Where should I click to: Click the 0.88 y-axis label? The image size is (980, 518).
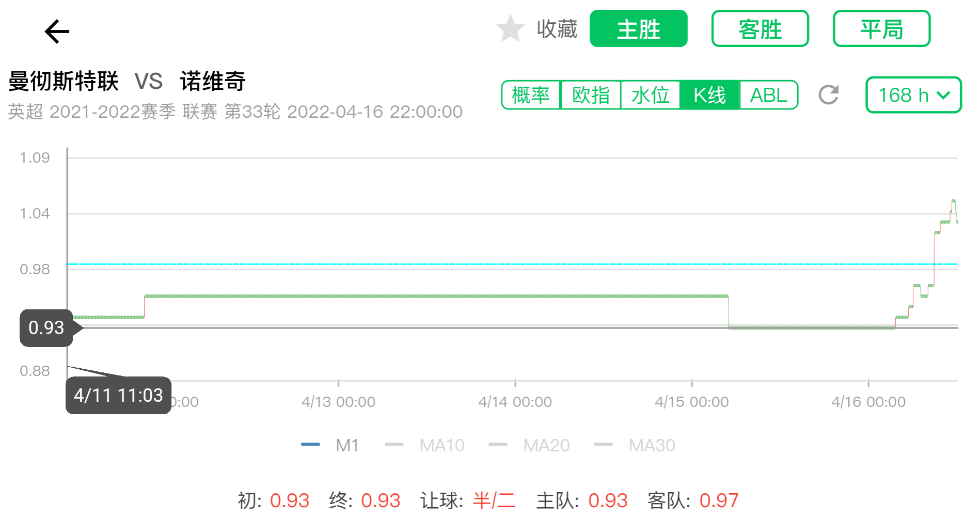pos(35,371)
